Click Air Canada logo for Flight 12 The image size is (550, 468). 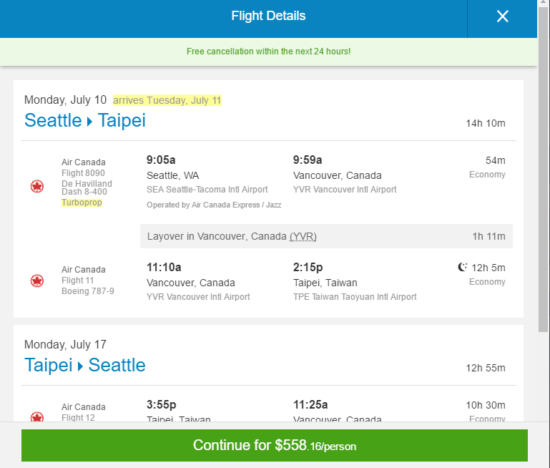click(x=37, y=417)
